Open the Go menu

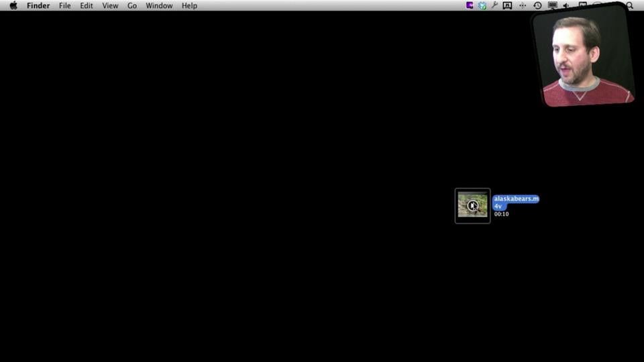[132, 6]
